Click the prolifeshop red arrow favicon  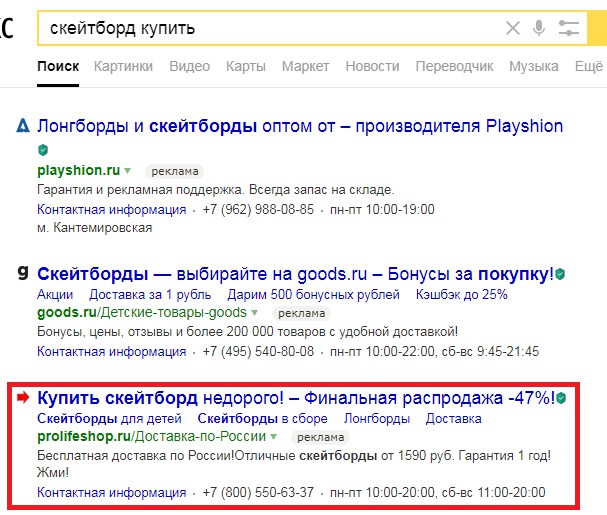click(23, 397)
